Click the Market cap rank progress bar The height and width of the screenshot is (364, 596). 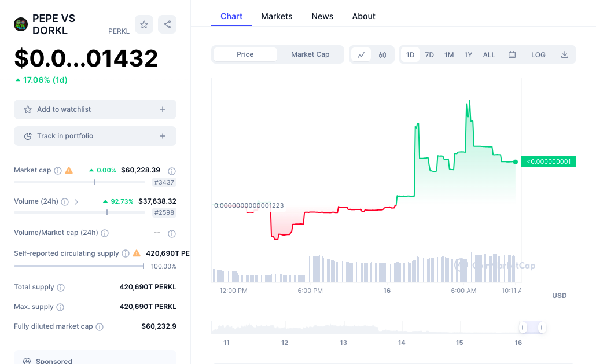pos(79,182)
